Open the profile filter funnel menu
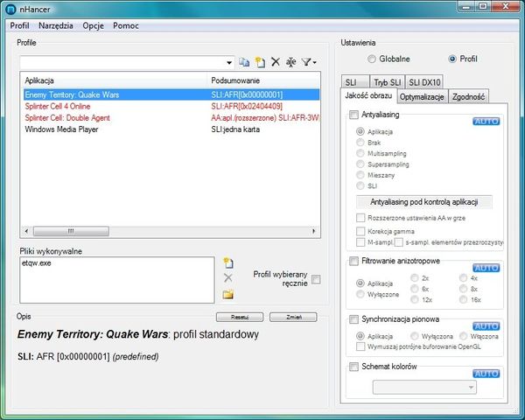 (x=309, y=62)
